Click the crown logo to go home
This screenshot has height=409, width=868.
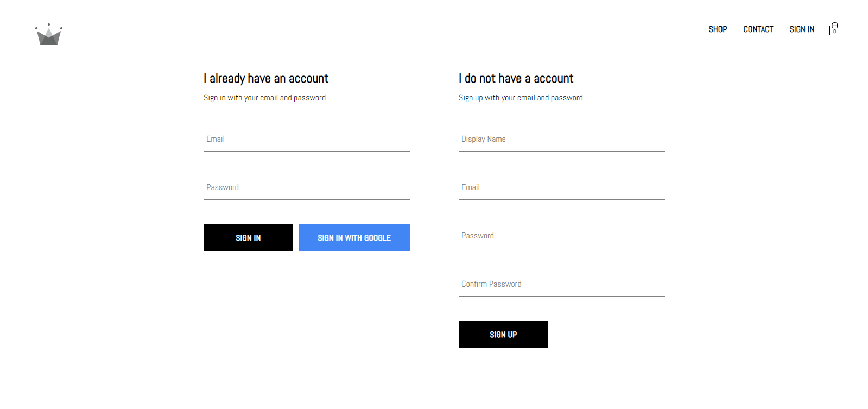click(x=49, y=35)
